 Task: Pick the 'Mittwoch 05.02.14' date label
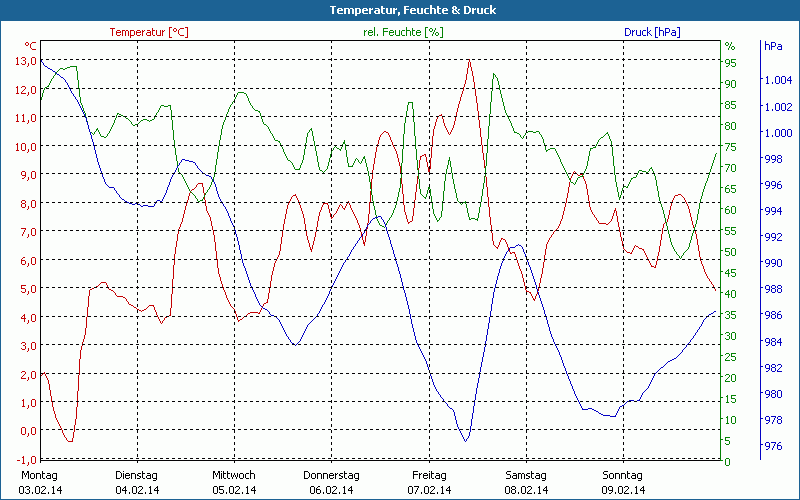coord(234,482)
